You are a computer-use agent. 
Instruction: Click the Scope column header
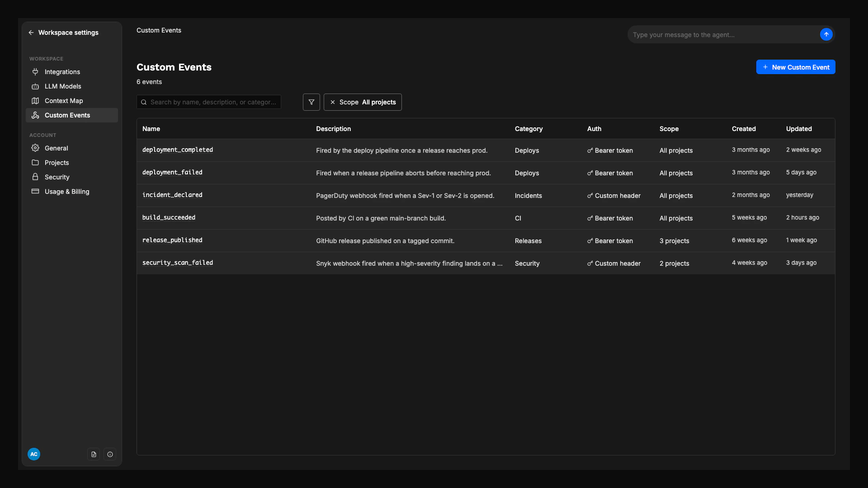click(669, 129)
